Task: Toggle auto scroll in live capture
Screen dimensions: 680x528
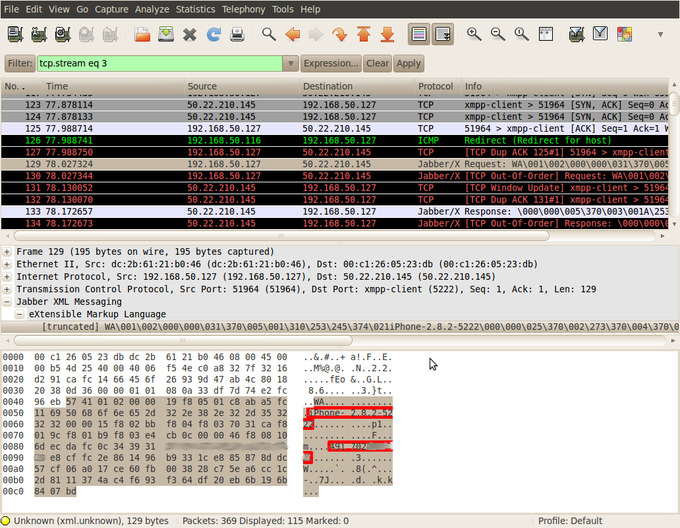Action: 442,34
